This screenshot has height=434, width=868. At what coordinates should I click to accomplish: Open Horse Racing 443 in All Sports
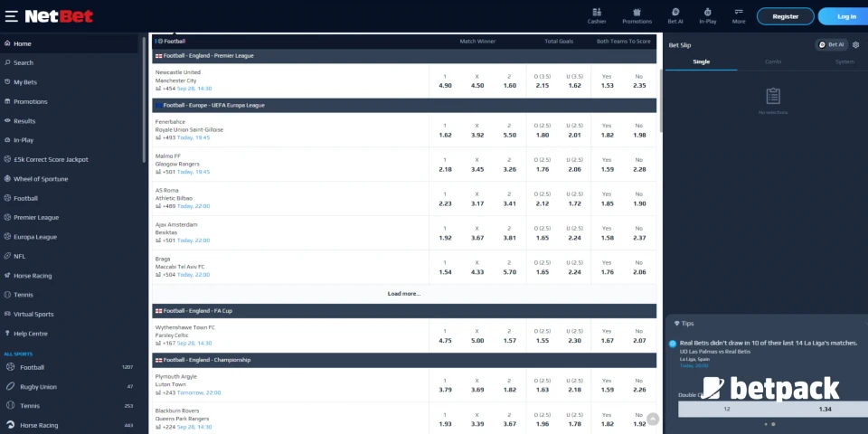pyautogui.click(x=69, y=425)
